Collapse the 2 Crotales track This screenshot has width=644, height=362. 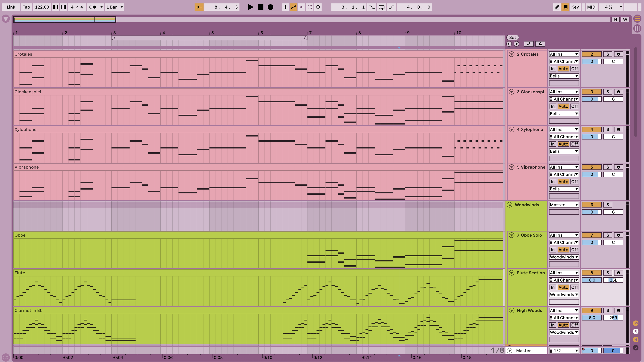click(x=511, y=54)
